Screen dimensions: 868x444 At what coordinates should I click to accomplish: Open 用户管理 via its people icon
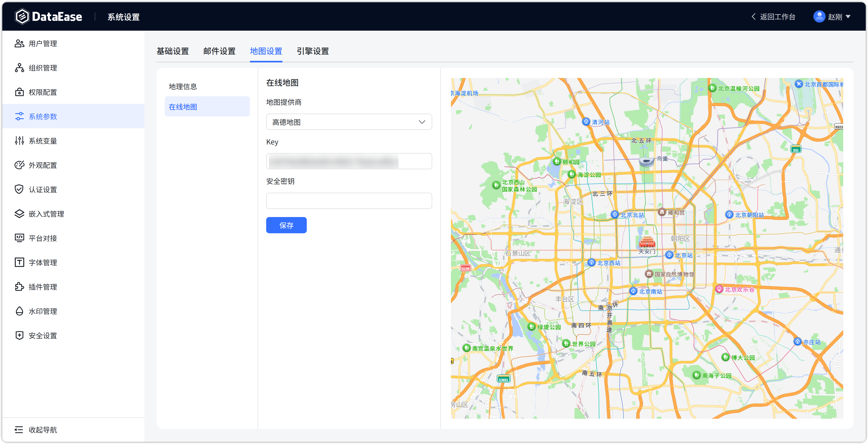[19, 43]
